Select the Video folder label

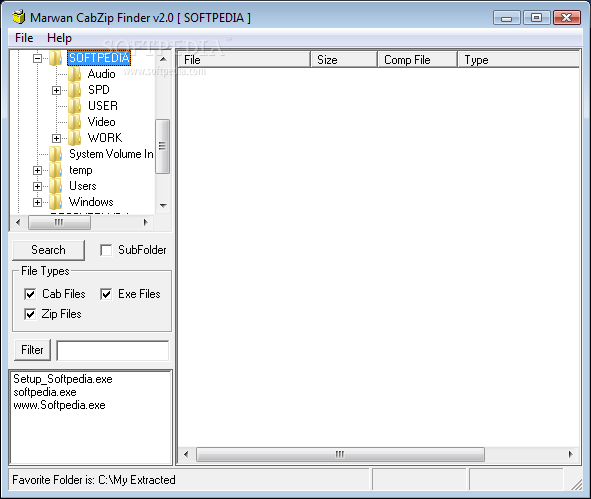click(101, 122)
